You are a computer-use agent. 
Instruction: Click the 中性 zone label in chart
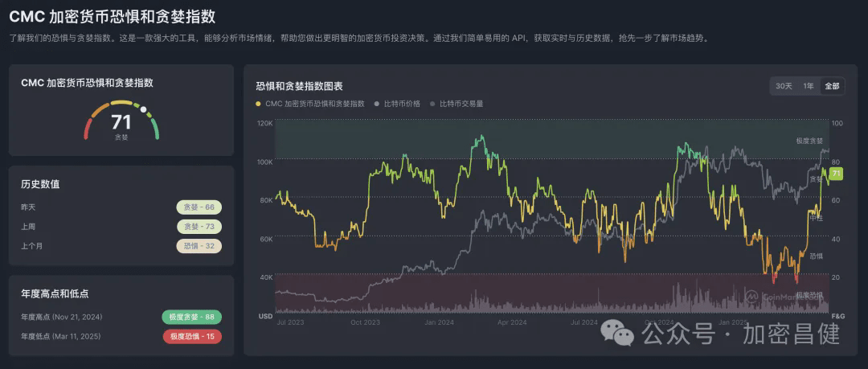pos(817,218)
